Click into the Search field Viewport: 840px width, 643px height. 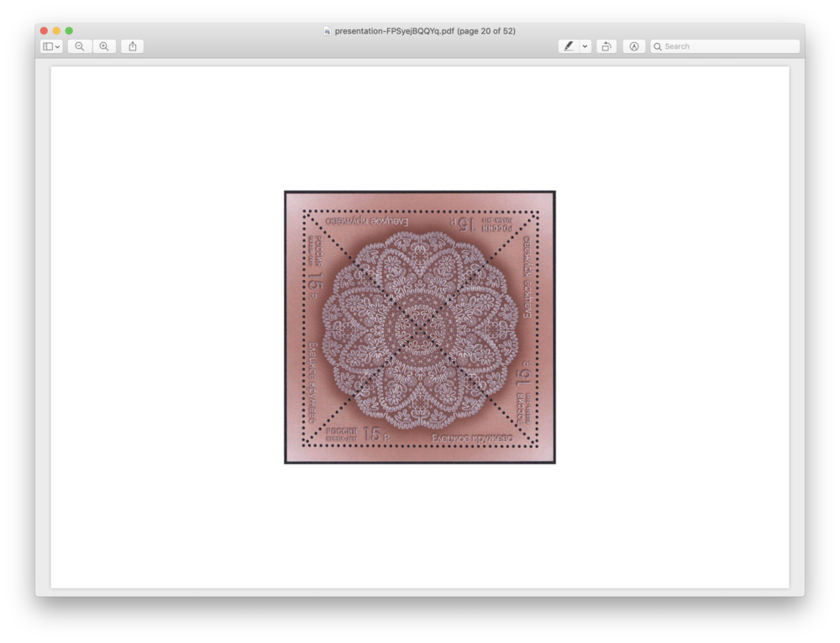[x=729, y=46]
